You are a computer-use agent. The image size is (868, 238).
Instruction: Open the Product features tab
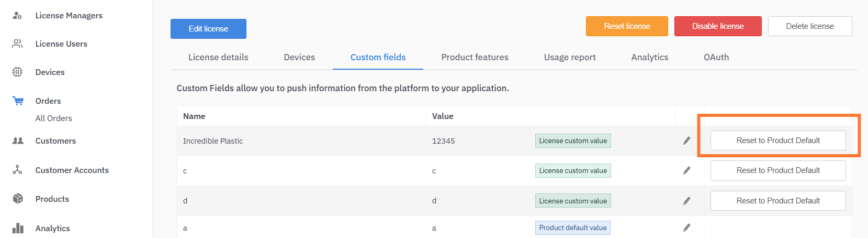(x=475, y=57)
